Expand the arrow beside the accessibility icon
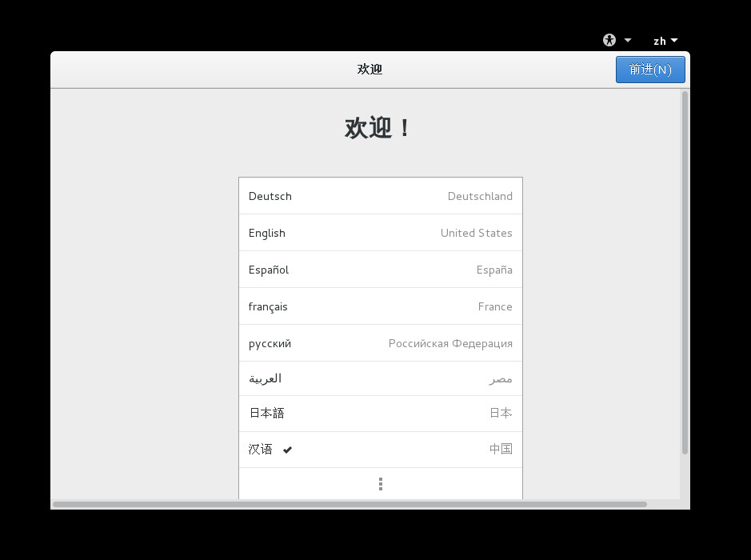This screenshot has height=560, width=751. pyautogui.click(x=628, y=40)
